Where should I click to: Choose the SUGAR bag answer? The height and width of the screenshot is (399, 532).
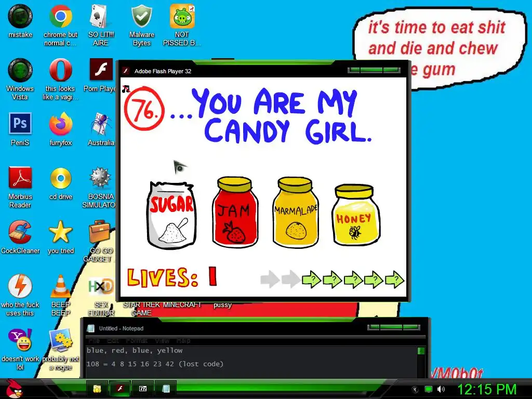[x=171, y=215]
